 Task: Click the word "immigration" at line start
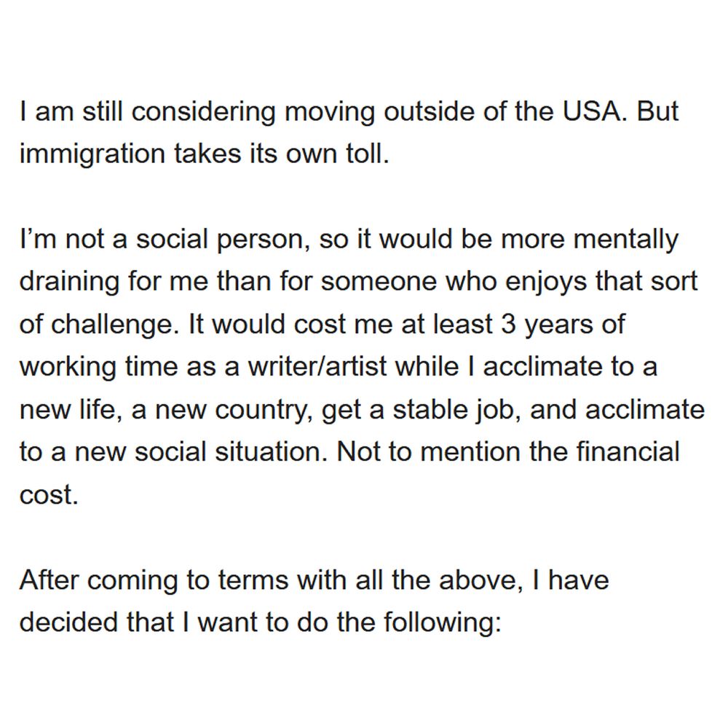[x=92, y=155]
